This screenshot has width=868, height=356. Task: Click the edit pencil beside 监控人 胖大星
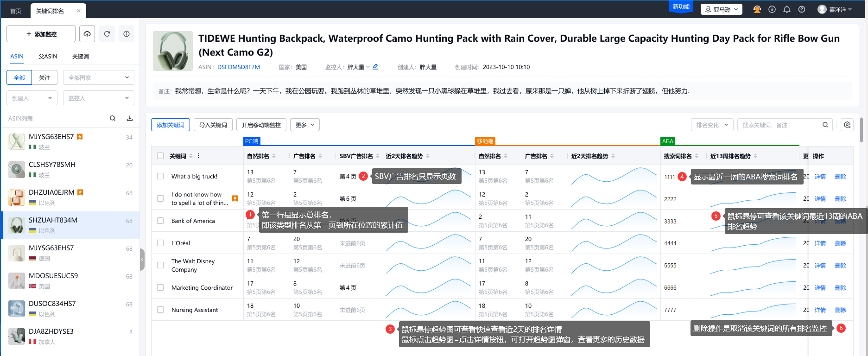pyautogui.click(x=375, y=67)
